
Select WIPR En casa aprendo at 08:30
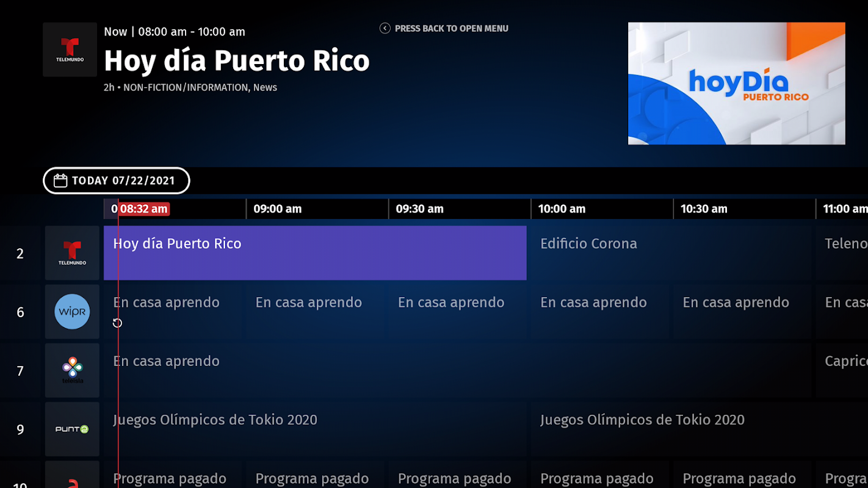coord(173,312)
